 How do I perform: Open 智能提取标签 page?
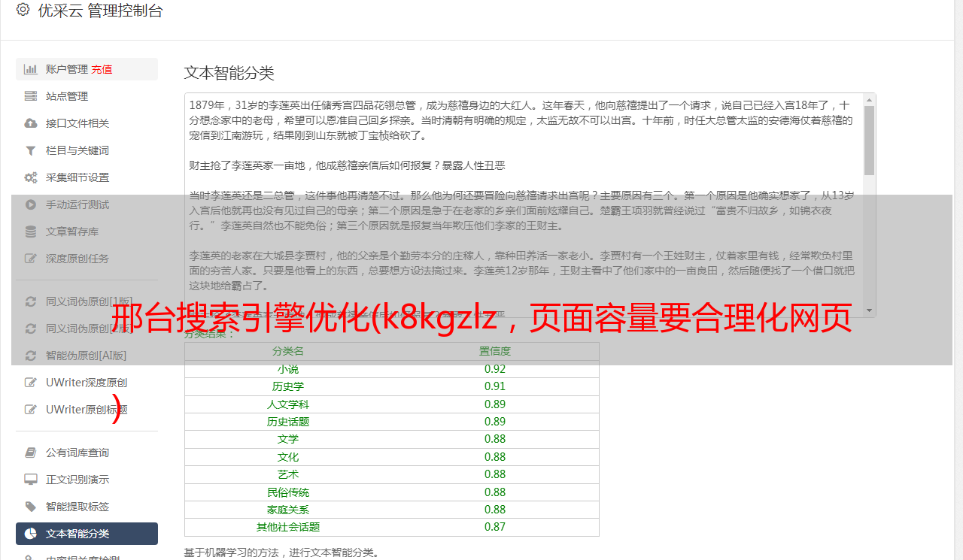[87, 507]
